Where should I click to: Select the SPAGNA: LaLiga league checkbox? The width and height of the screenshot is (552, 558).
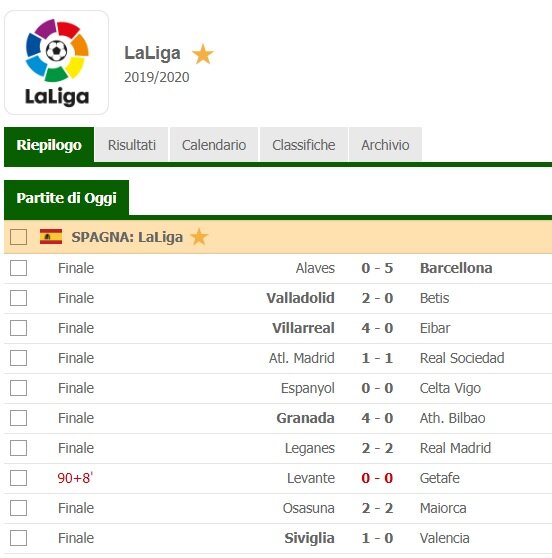coord(19,237)
